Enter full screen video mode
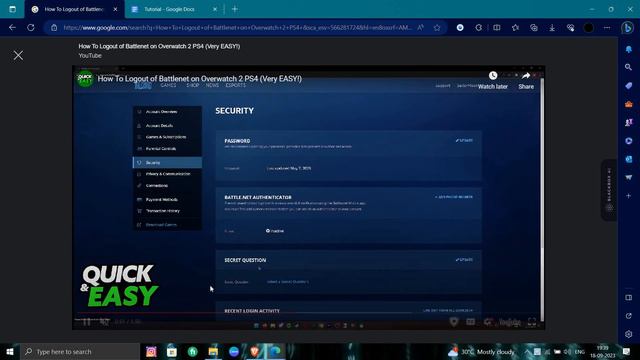The width and height of the screenshot is (640, 360). [532, 322]
